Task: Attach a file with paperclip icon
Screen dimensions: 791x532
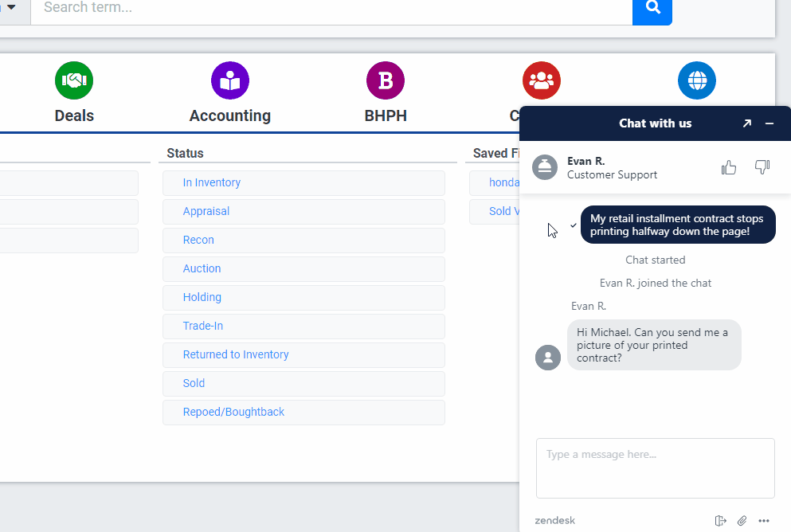Action: [742, 520]
